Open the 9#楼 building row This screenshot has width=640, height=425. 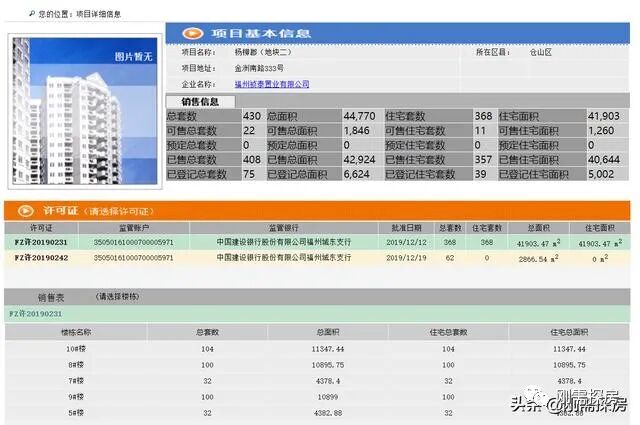pos(317,397)
